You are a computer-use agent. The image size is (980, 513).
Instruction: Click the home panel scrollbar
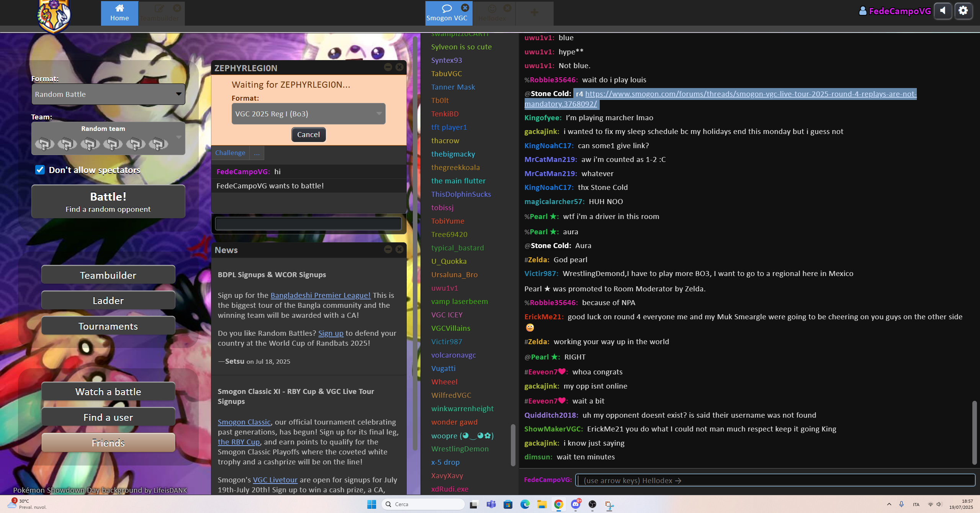[x=415, y=243]
